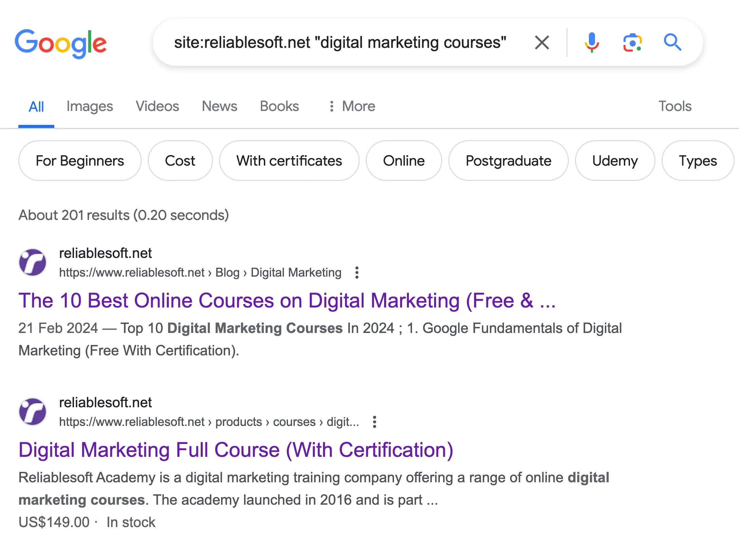Open Digital Marketing Full Course link
The height and width of the screenshot is (560, 739).
click(236, 450)
